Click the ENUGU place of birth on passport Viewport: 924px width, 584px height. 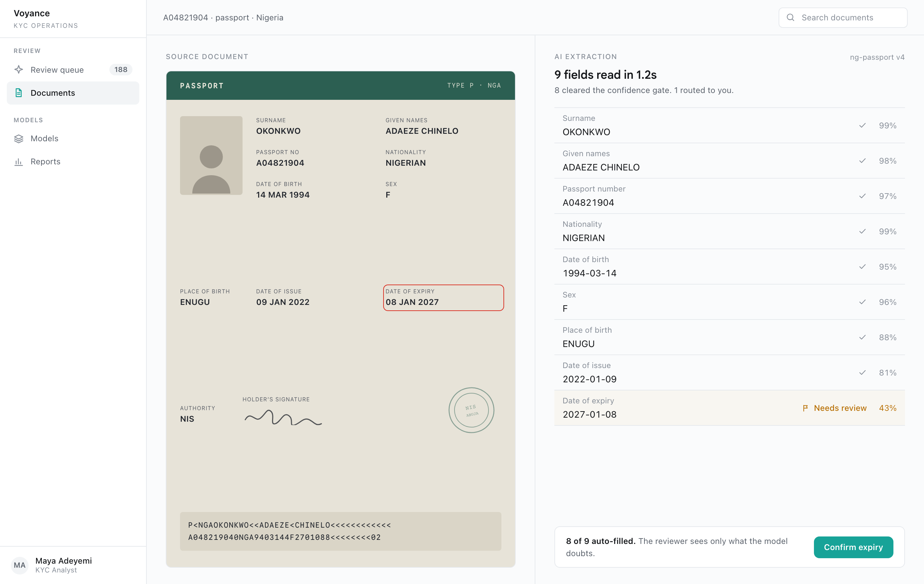[195, 302]
